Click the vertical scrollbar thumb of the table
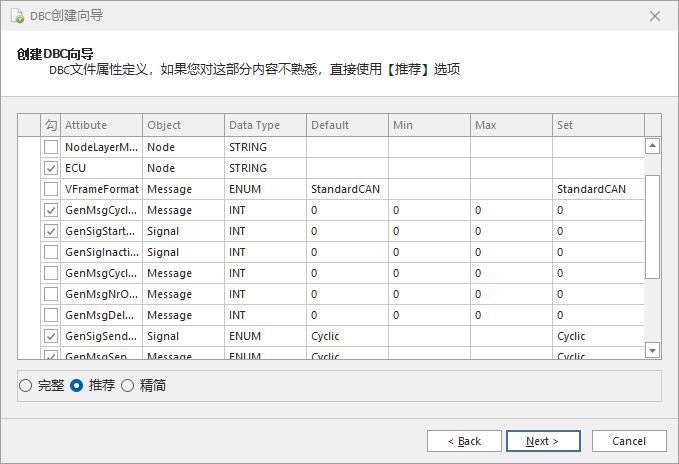The width and height of the screenshot is (679, 464). [x=653, y=227]
